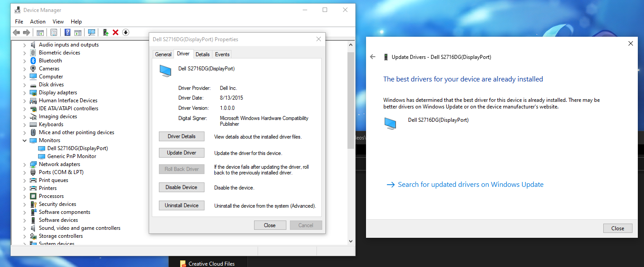The width and height of the screenshot is (644, 267).
Task: Click the chip icon beside Processors
Action: click(33, 196)
